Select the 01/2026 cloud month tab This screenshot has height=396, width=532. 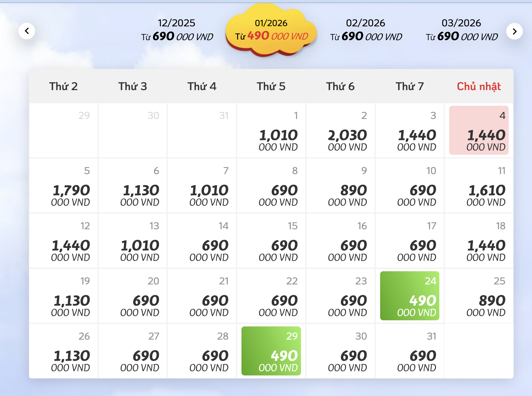271,30
